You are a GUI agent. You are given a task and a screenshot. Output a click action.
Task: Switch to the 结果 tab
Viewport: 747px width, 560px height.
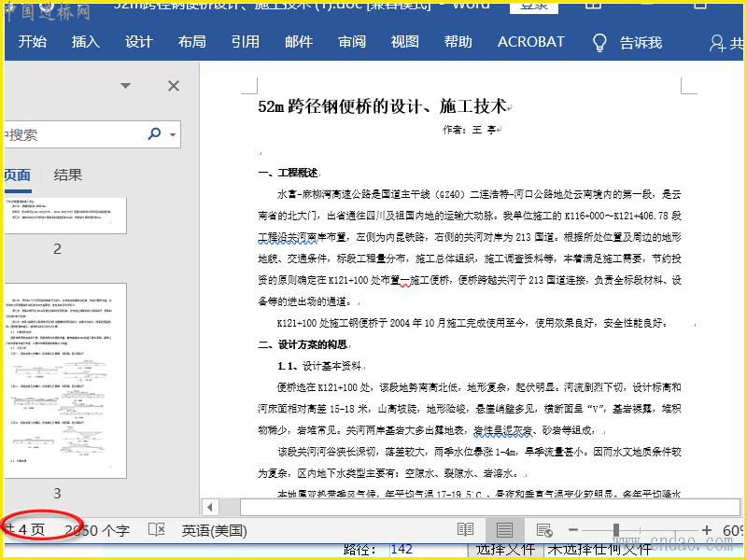point(68,175)
